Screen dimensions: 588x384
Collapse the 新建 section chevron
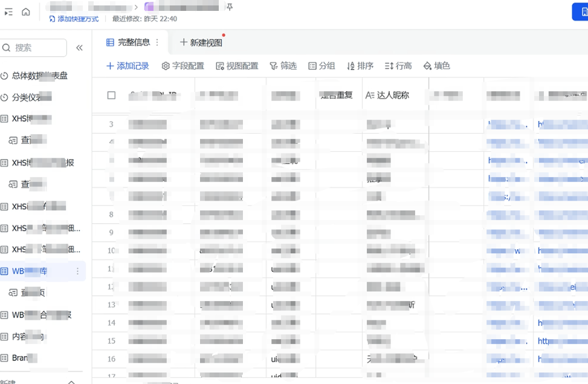tap(71, 382)
